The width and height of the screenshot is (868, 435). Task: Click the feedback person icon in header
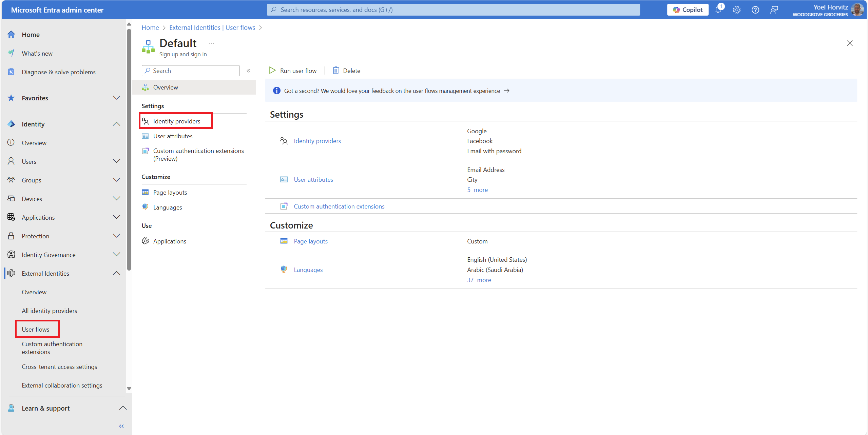[x=774, y=10]
